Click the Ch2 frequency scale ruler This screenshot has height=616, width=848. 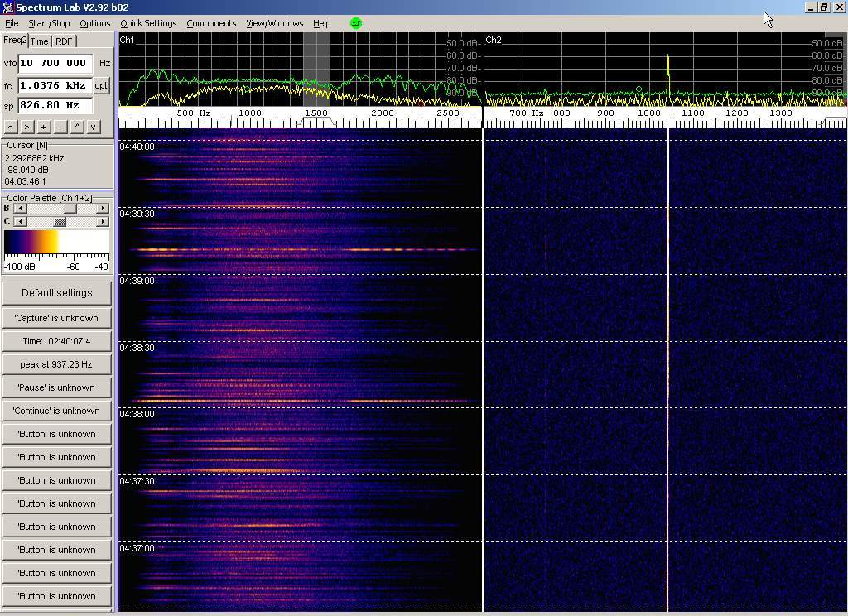(x=666, y=118)
